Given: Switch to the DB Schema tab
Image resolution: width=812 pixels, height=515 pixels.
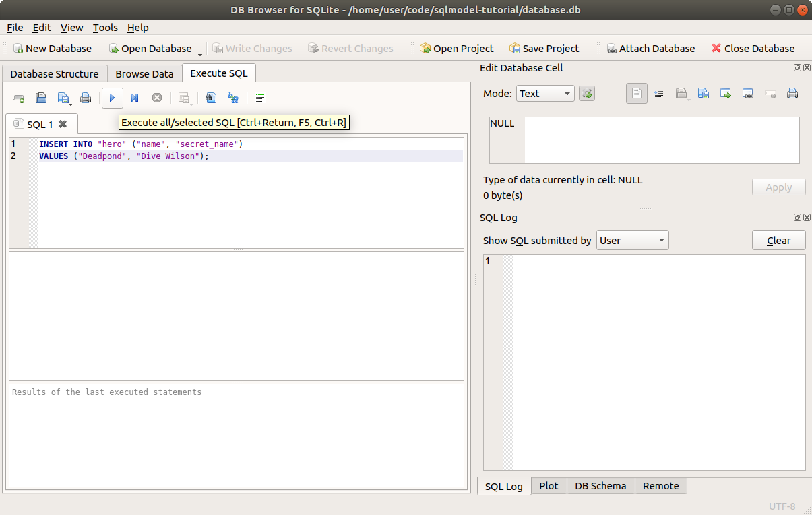Looking at the screenshot, I should point(600,486).
